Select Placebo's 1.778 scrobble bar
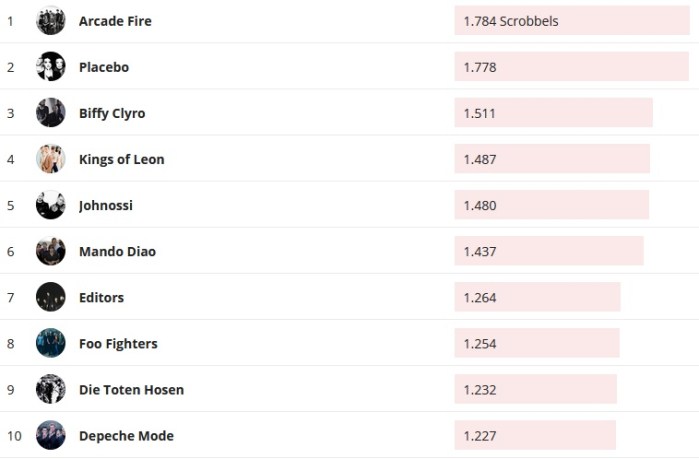The width and height of the screenshot is (699, 459). point(571,67)
